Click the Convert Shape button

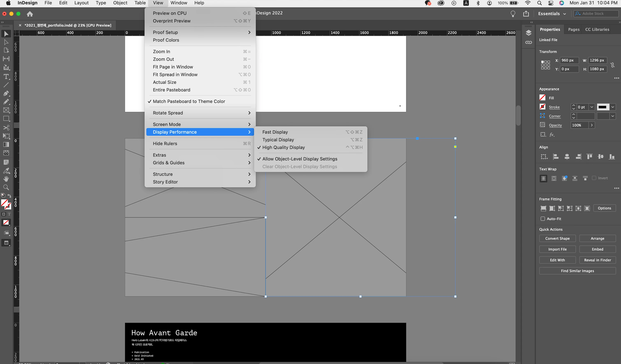click(x=557, y=238)
